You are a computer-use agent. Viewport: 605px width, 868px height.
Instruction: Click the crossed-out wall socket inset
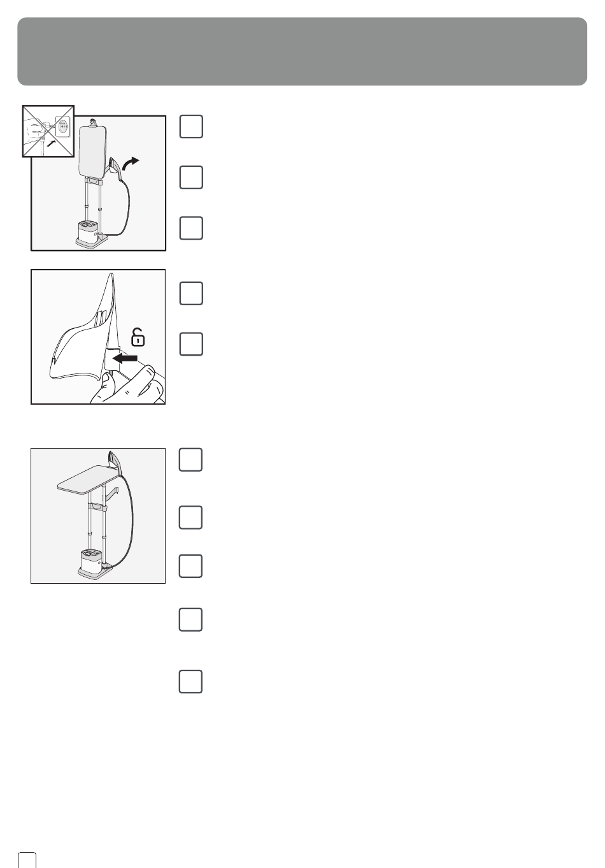pos(48,131)
